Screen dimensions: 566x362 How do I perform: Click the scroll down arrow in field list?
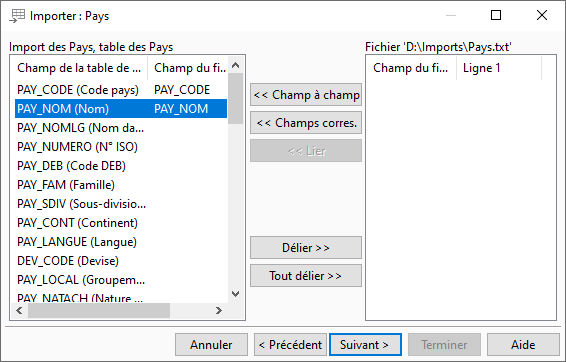236,293
